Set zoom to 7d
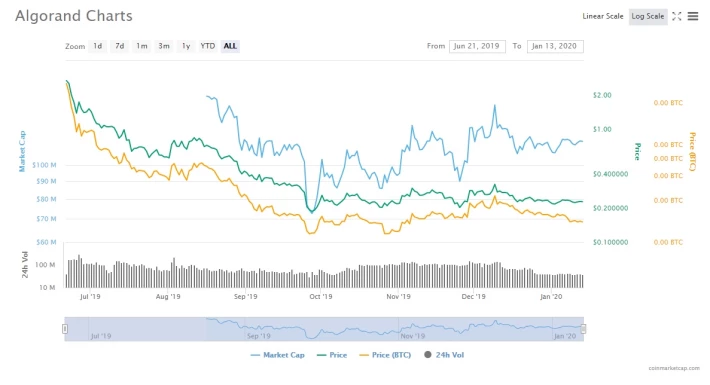Viewport: 710px width, 385px height. [x=120, y=46]
